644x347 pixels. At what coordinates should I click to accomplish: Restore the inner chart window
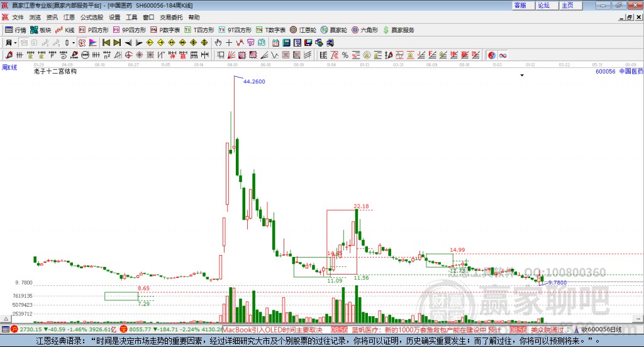click(630, 17)
